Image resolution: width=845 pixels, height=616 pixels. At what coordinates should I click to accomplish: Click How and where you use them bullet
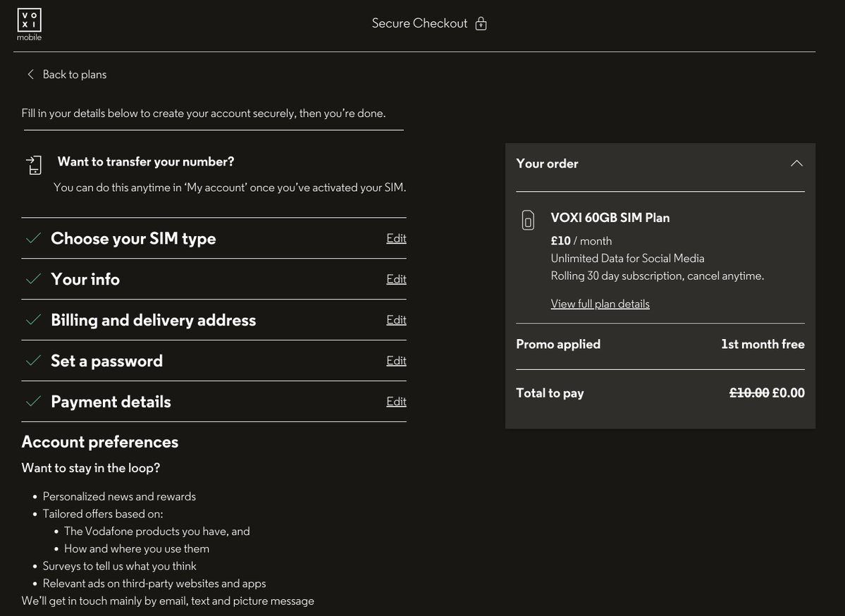pyautogui.click(x=136, y=548)
